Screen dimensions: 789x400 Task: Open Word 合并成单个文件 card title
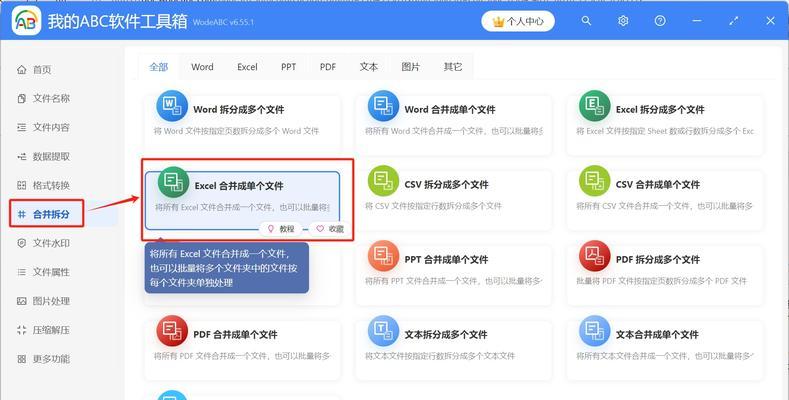coord(450,110)
